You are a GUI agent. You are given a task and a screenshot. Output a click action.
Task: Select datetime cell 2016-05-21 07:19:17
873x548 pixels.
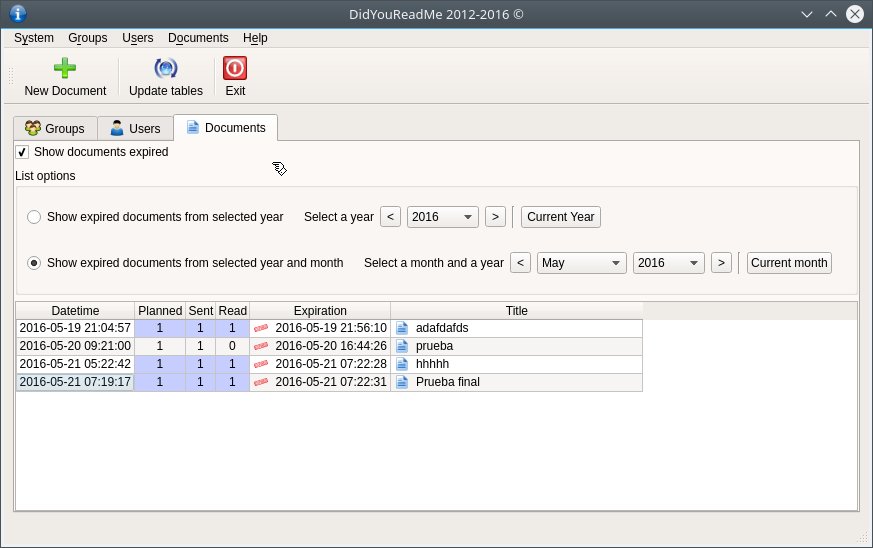(75, 382)
